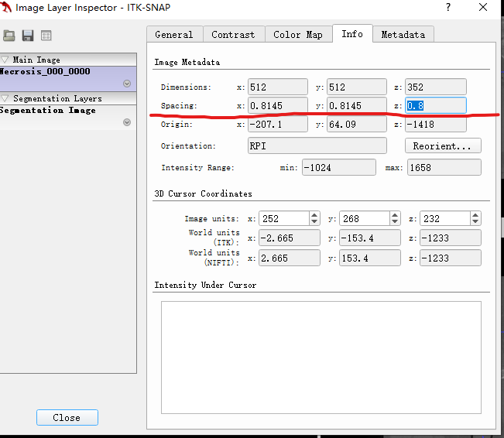Click the Dimensions y field
504x438 pixels.
tap(357, 87)
